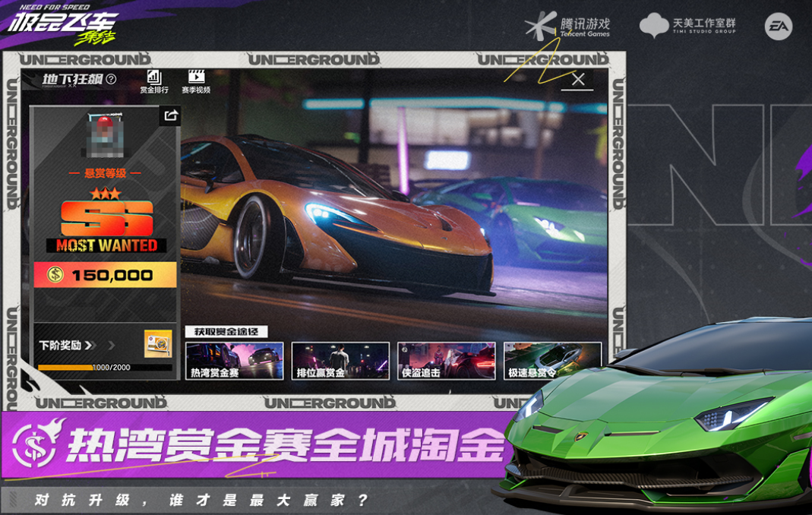The height and width of the screenshot is (515, 812).
Task: Open the 赛季视频 season video icon
Action: click(x=196, y=82)
